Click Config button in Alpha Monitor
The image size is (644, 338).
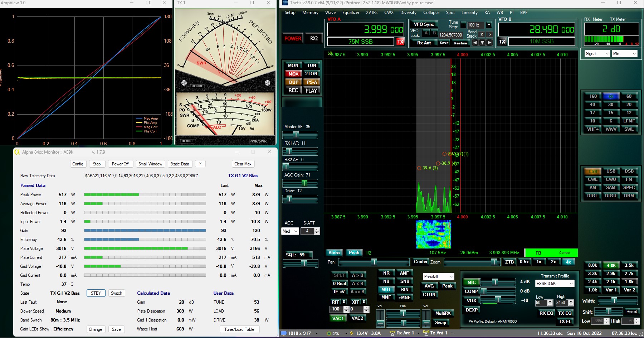coord(78,164)
